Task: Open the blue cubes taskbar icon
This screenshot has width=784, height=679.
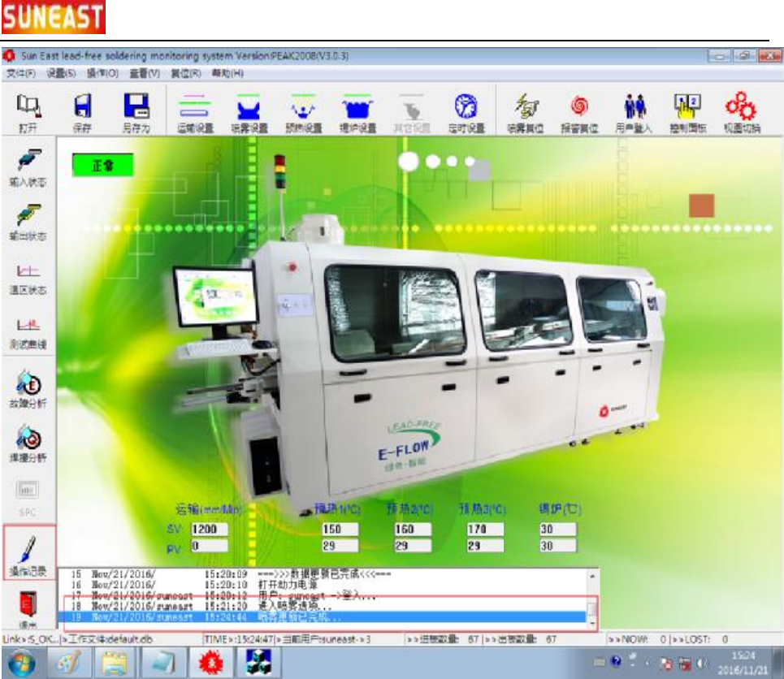Action: 258,663
